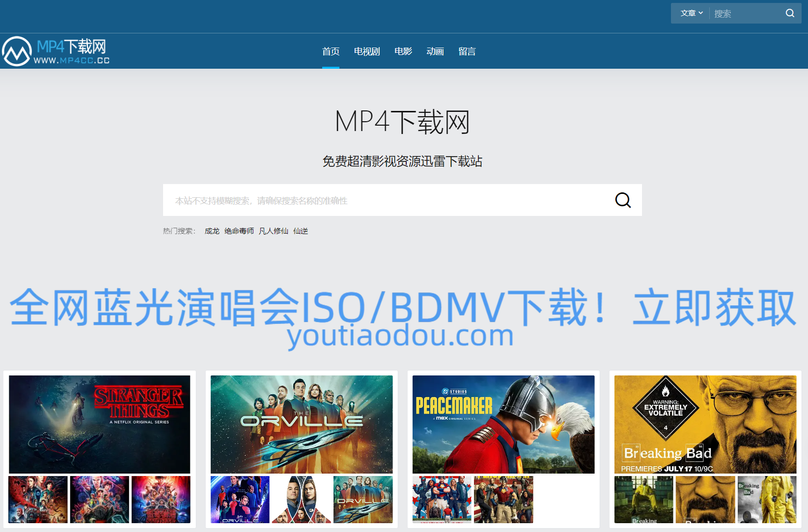Click the search icon in the main search box
808x532 pixels.
pos(622,200)
